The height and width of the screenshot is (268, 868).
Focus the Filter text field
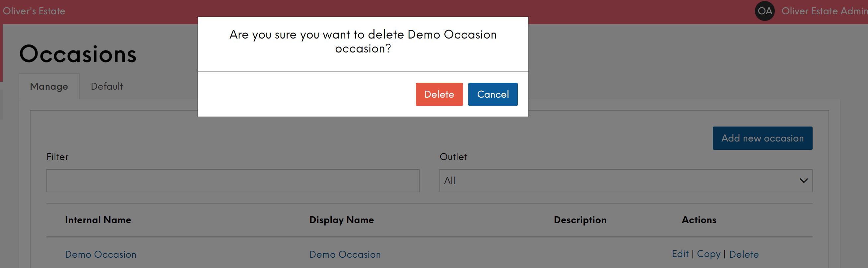233,181
